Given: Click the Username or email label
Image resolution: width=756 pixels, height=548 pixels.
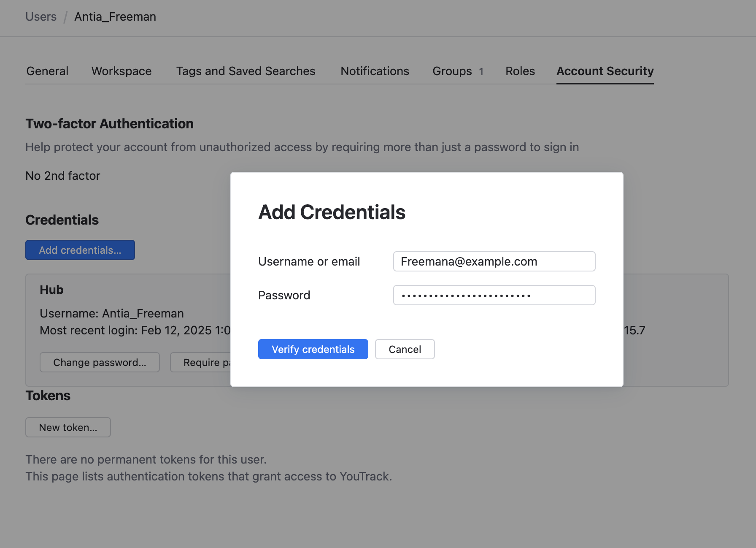Looking at the screenshot, I should pos(309,261).
